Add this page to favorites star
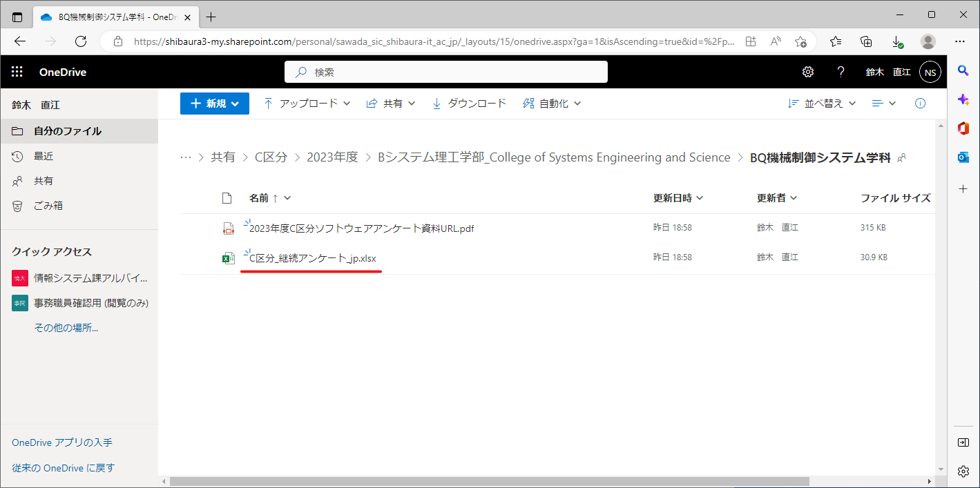The width and height of the screenshot is (980, 488). 800,41
